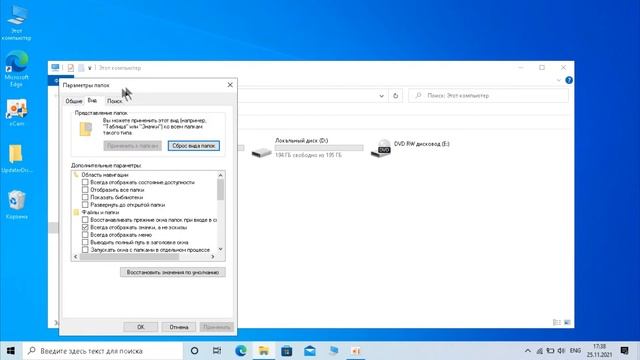Open the volume tray icon
The image size is (640, 360).
[561, 351]
